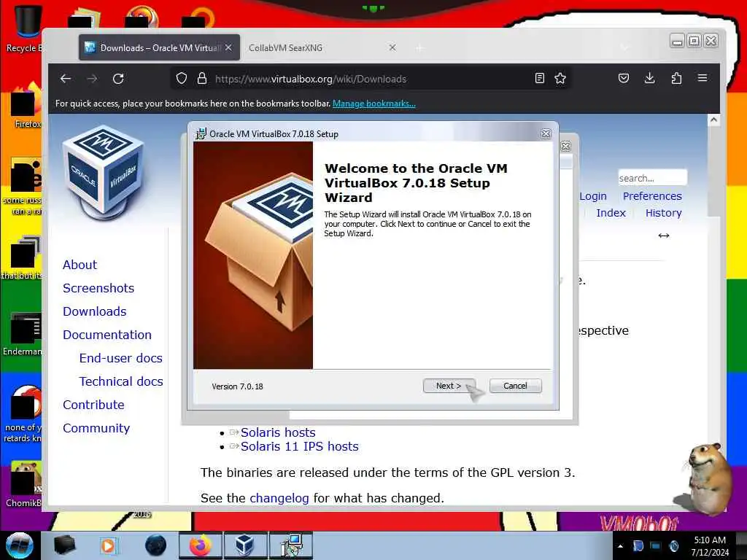
Task: Click the padlock site security icon
Action: [x=202, y=79]
